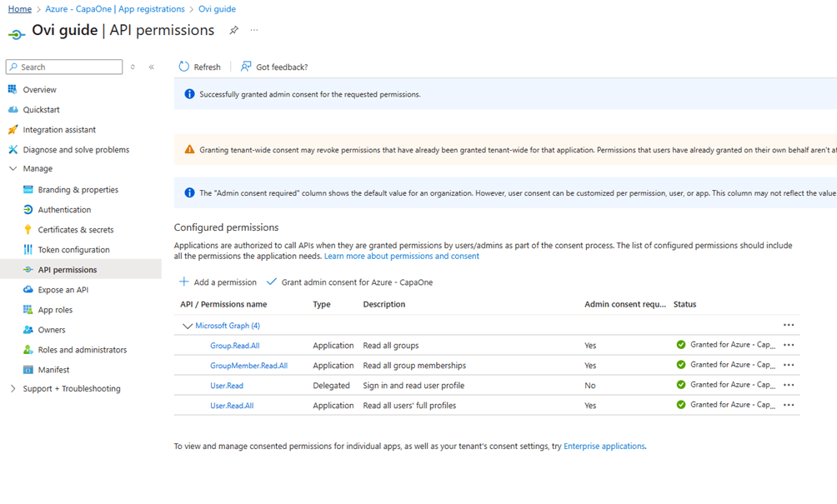Open the Got feedback? option
Image resolution: width=837 pixels, height=504 pixels.
tap(273, 67)
